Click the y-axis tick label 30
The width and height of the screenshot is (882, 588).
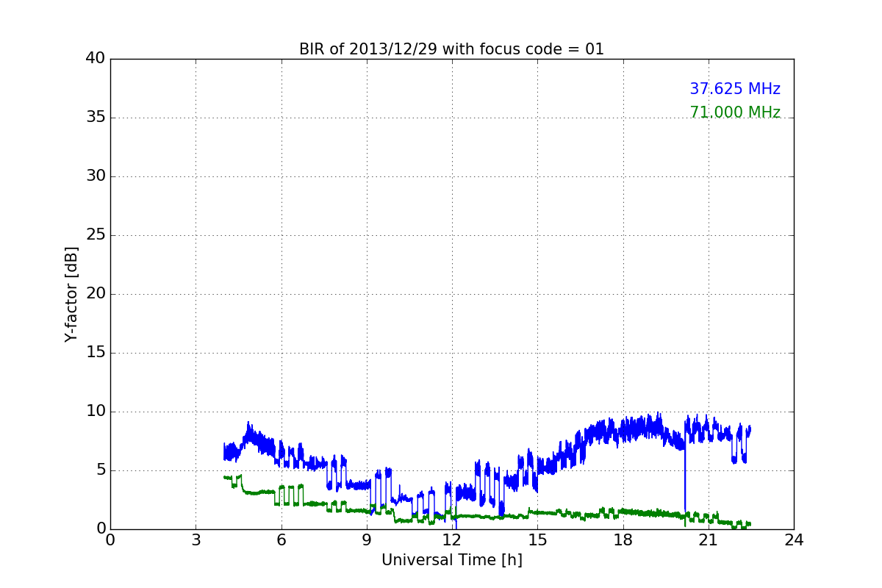click(95, 176)
